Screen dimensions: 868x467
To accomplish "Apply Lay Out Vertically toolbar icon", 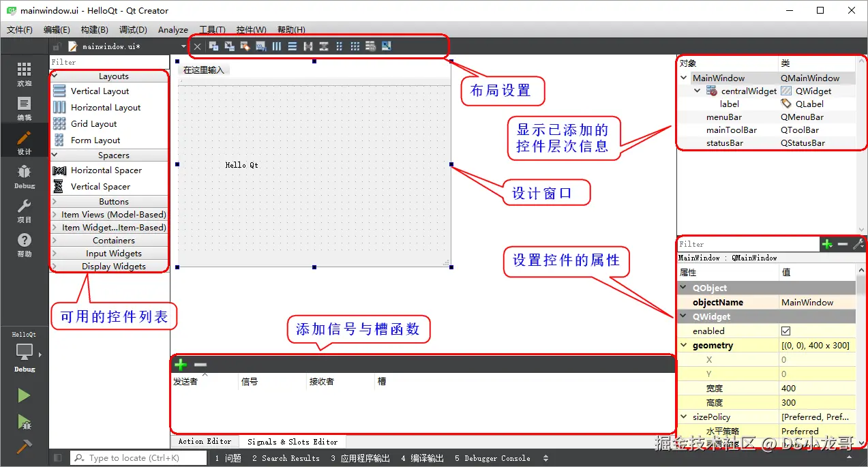I will [x=292, y=46].
